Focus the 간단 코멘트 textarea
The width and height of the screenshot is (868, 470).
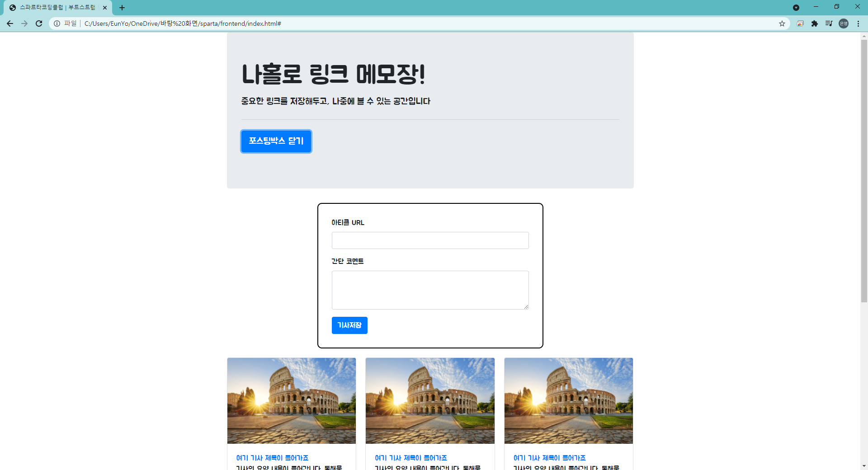coord(430,290)
